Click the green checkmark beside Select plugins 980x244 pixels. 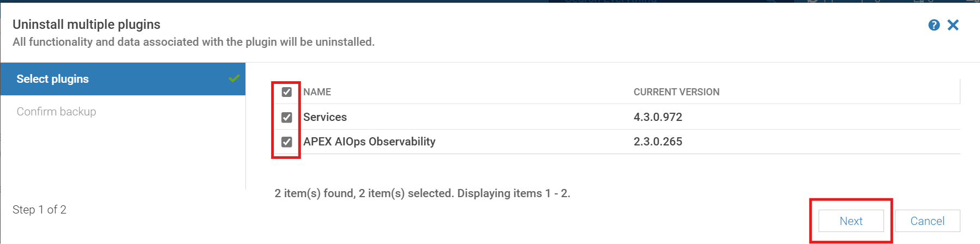(234, 79)
